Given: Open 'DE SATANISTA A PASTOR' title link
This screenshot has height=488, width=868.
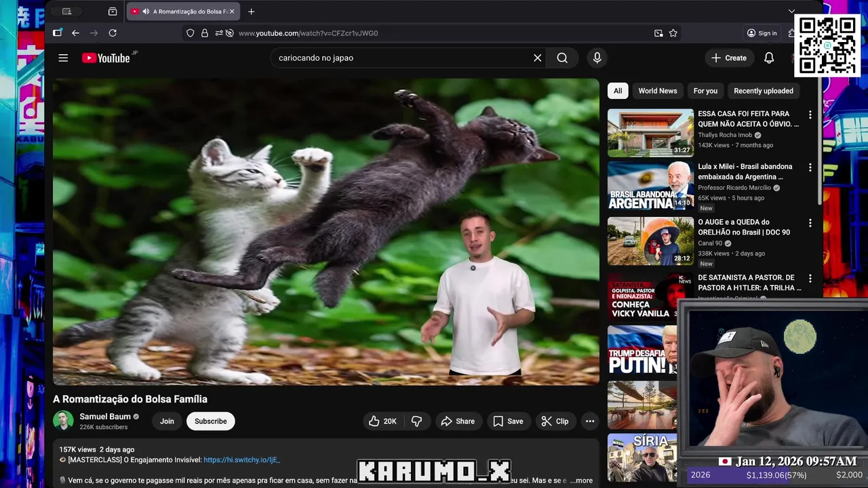Looking at the screenshot, I should (749, 283).
